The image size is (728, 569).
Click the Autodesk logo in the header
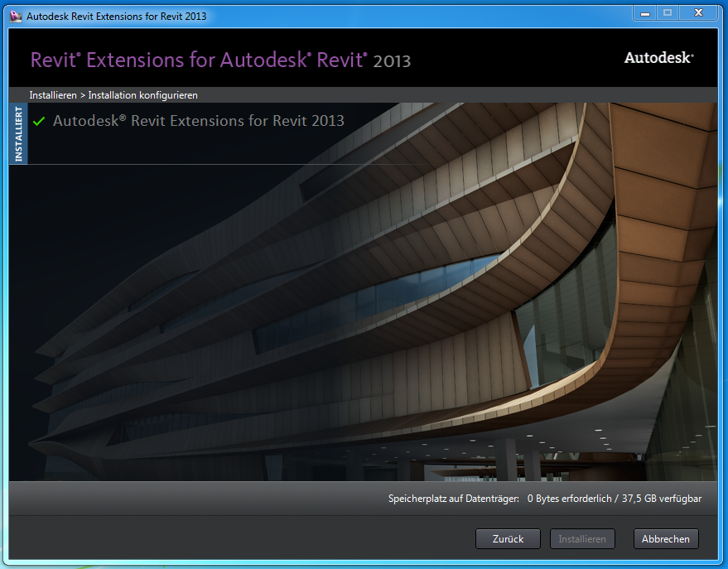(x=658, y=57)
